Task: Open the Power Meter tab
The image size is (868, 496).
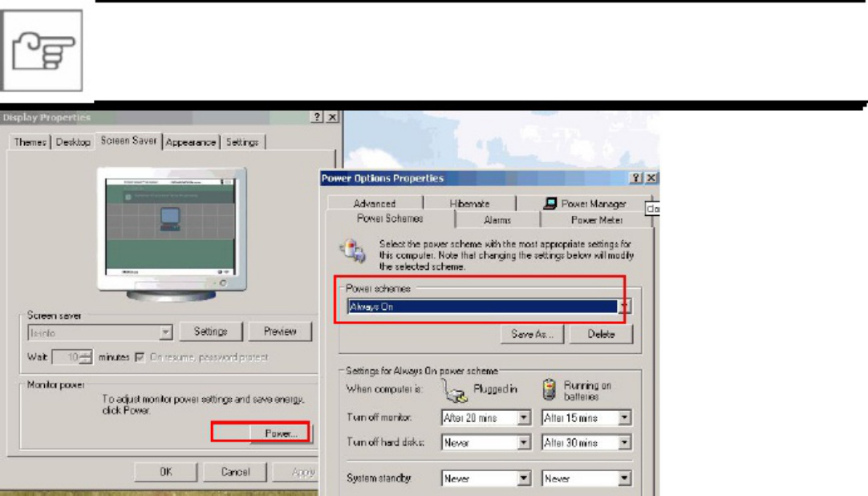Action: pos(597,220)
